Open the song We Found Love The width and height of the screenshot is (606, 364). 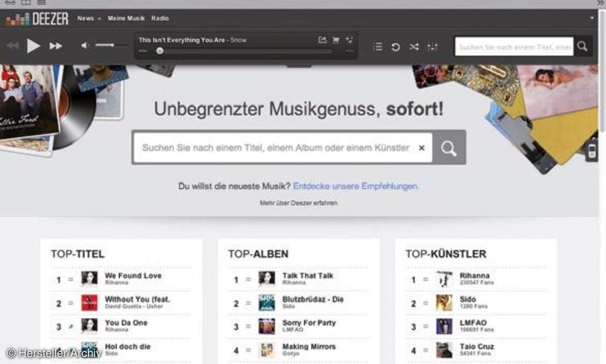(133, 276)
